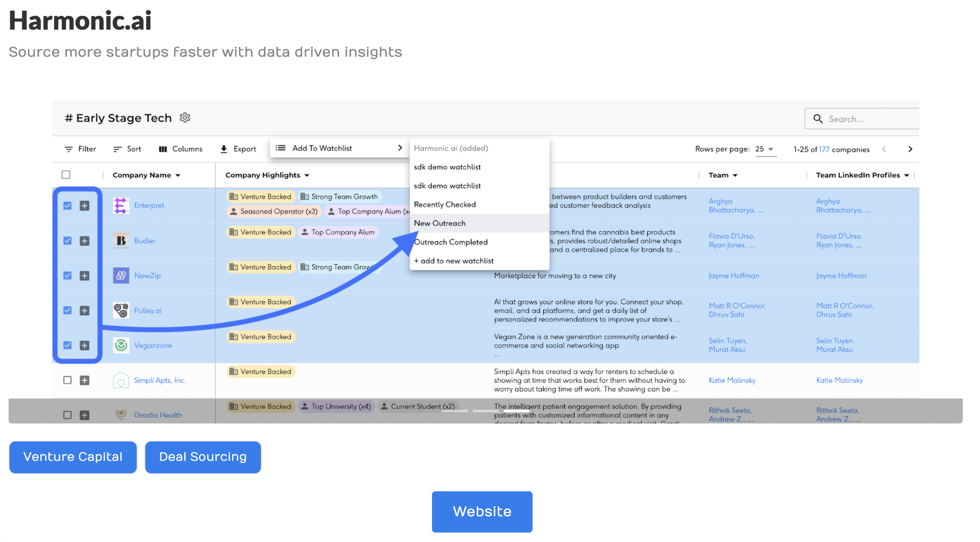The image size is (980, 542).
Task: Click the Sort icon in toolbar
Action: (117, 149)
